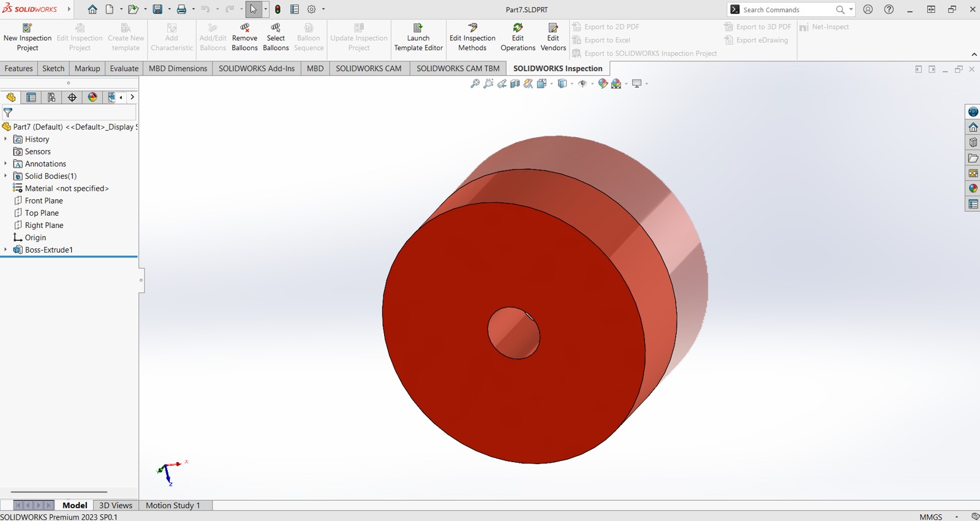This screenshot has width=980, height=521.
Task: Open File Explorer in the task pane
Action: click(x=973, y=158)
